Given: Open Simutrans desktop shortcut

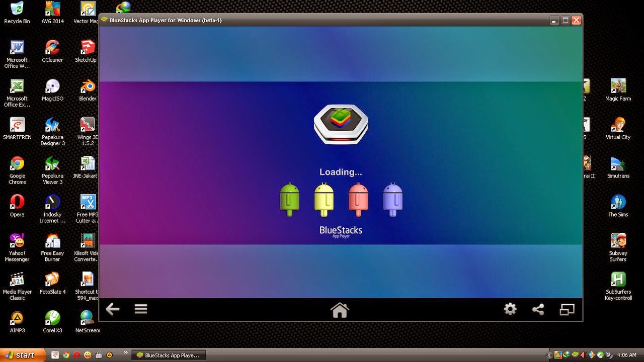Looking at the screenshot, I should pos(618,167).
